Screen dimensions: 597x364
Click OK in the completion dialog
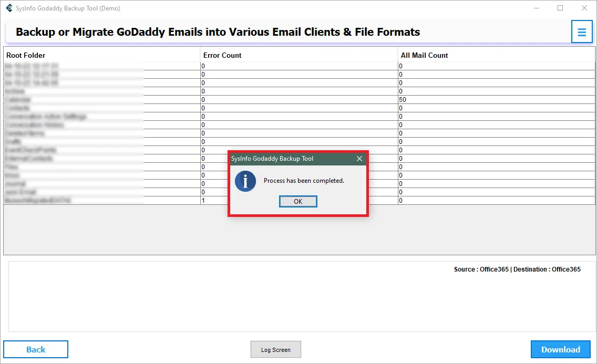coord(298,202)
